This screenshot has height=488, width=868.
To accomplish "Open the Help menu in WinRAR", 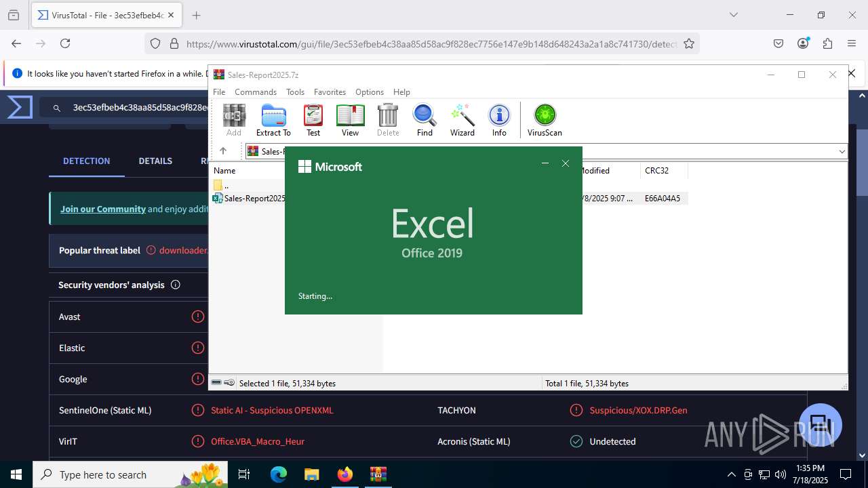I will (x=401, y=92).
